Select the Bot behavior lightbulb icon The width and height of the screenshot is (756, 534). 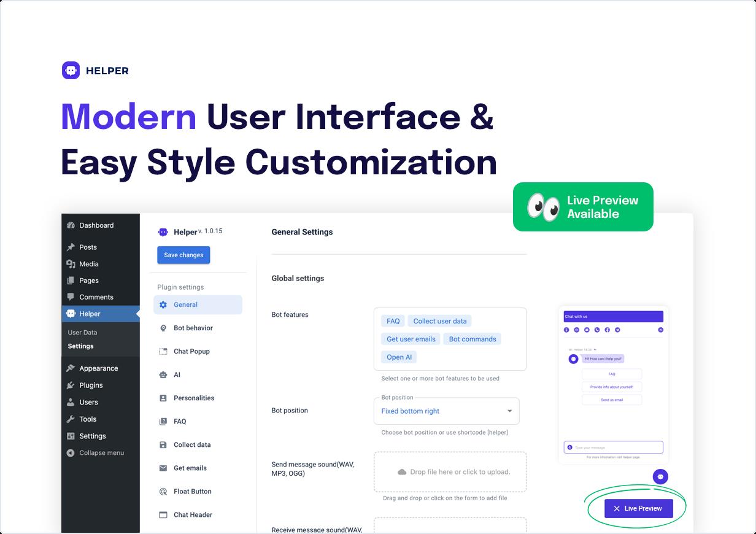tap(163, 328)
